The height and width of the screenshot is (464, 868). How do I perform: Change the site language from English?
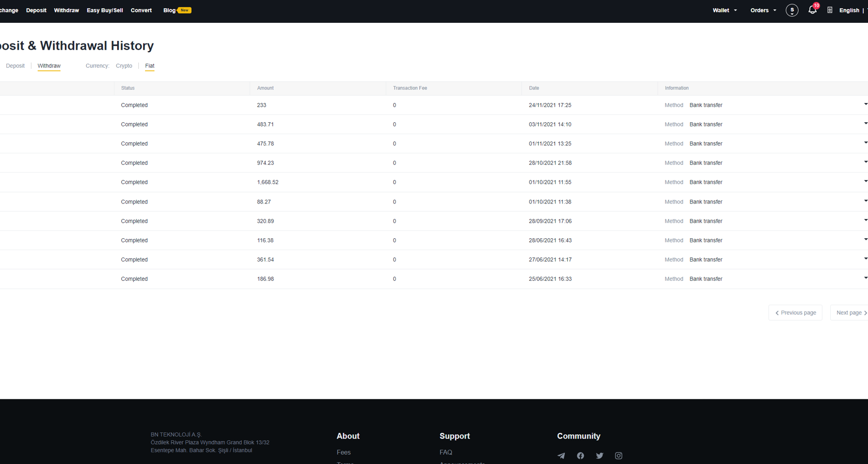(849, 10)
